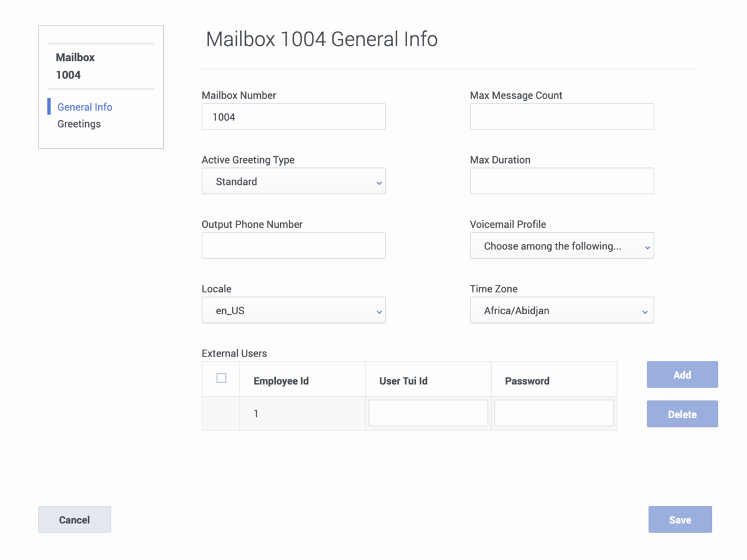Select Employee Id cell showing 1
This screenshot has width=747, height=560.
pyautogui.click(x=303, y=413)
